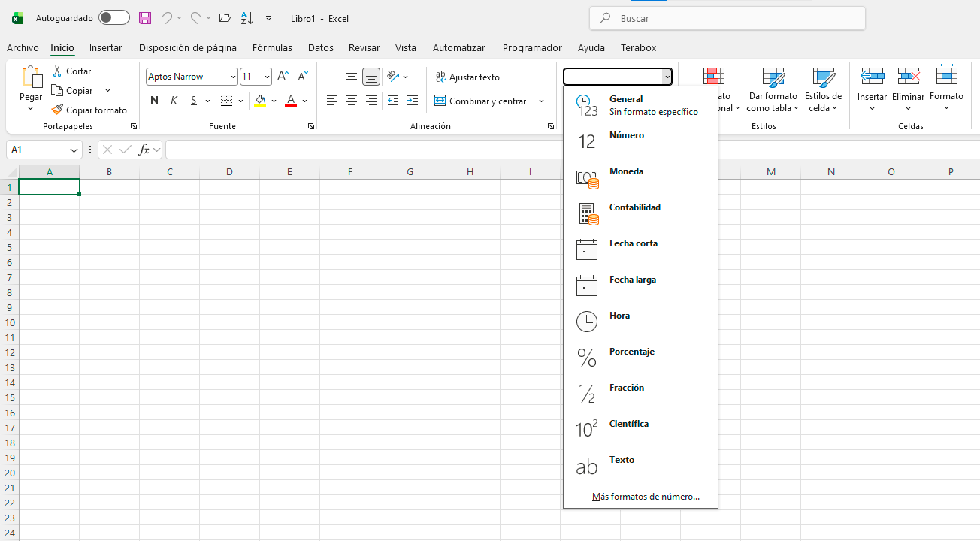The height and width of the screenshot is (541, 980).
Task: Apply center horizontal alignment
Action: point(351,101)
